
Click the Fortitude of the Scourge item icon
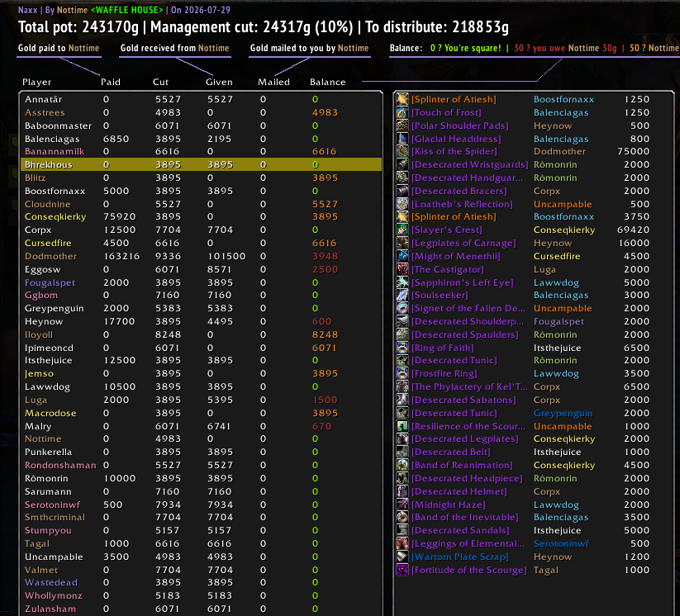coord(402,570)
